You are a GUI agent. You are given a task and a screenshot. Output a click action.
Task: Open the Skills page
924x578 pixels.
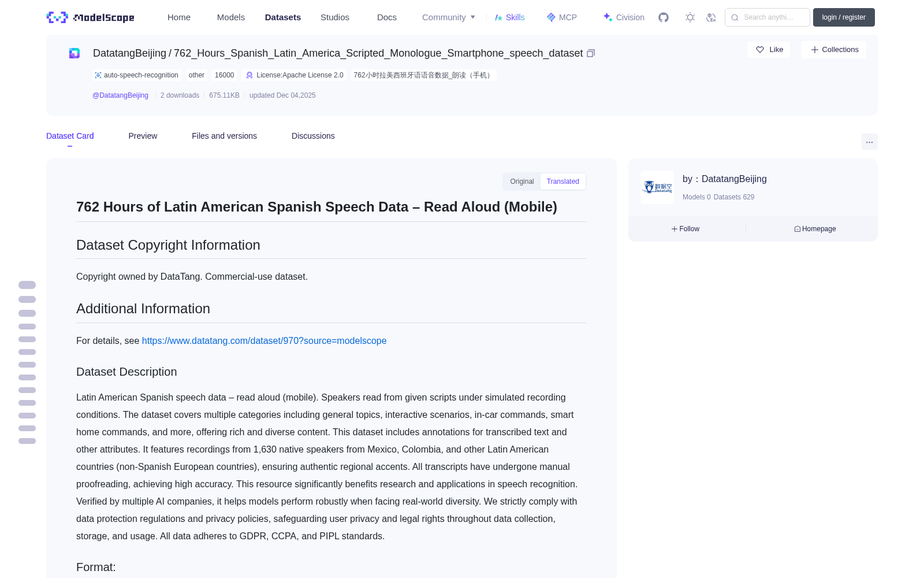tap(509, 17)
